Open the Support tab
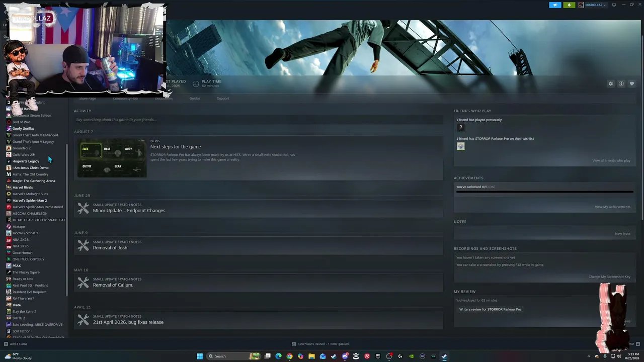This screenshot has height=362, width=644. [x=223, y=99]
